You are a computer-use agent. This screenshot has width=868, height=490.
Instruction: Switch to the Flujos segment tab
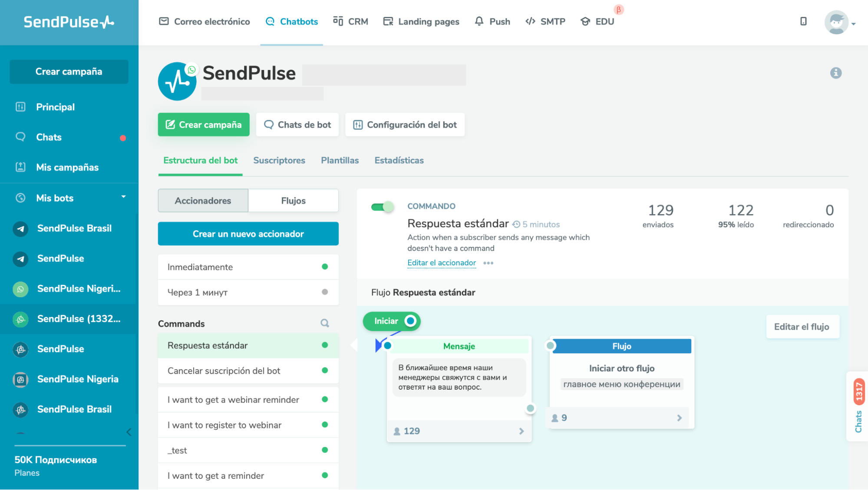click(294, 201)
